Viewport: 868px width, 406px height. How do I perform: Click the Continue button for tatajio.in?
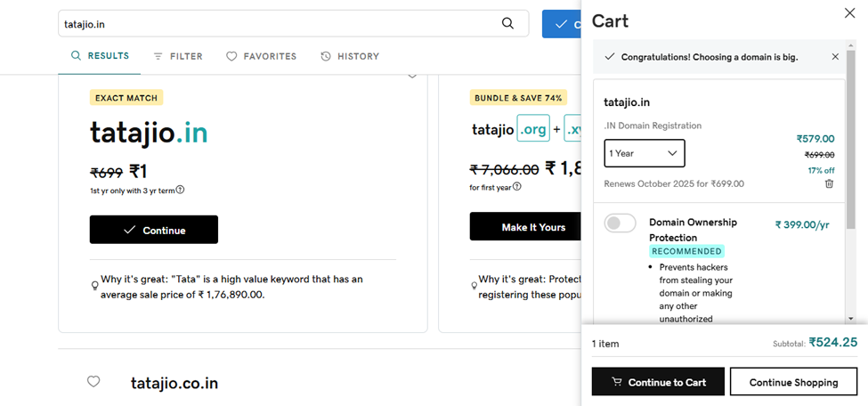pos(154,230)
